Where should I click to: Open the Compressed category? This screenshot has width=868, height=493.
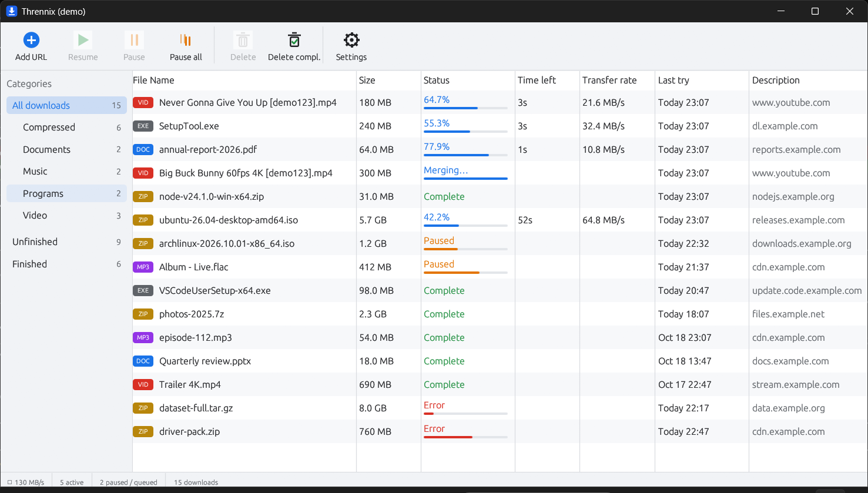pos(66,128)
